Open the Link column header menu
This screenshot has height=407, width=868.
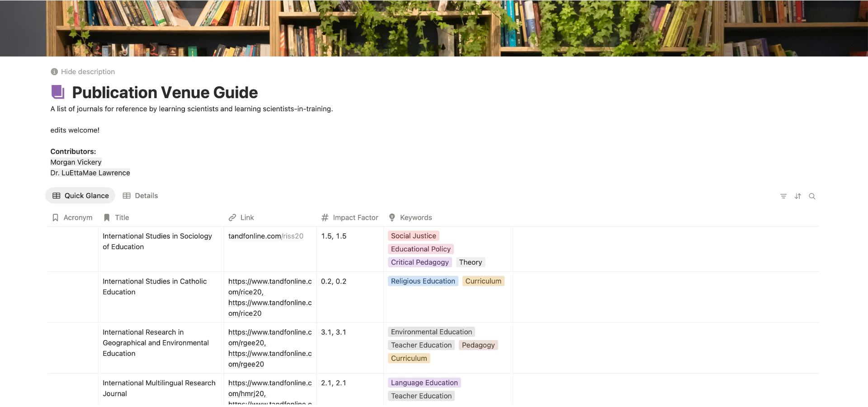click(x=270, y=218)
